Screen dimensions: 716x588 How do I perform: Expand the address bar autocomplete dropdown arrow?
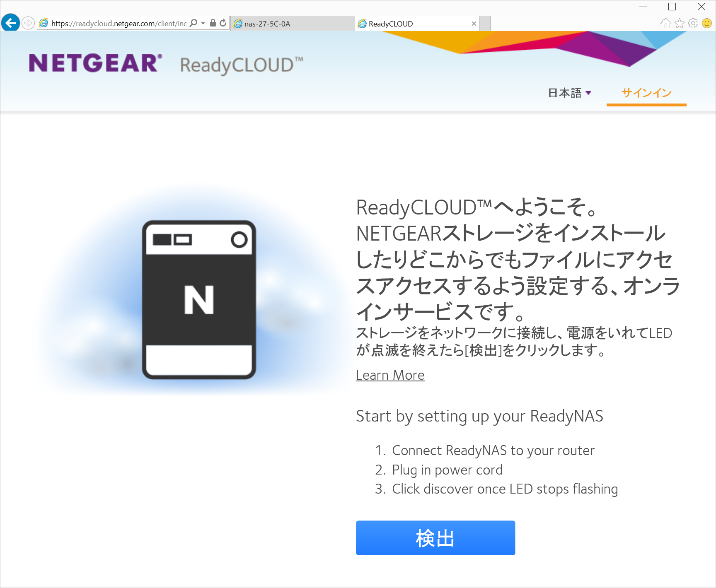point(203,24)
